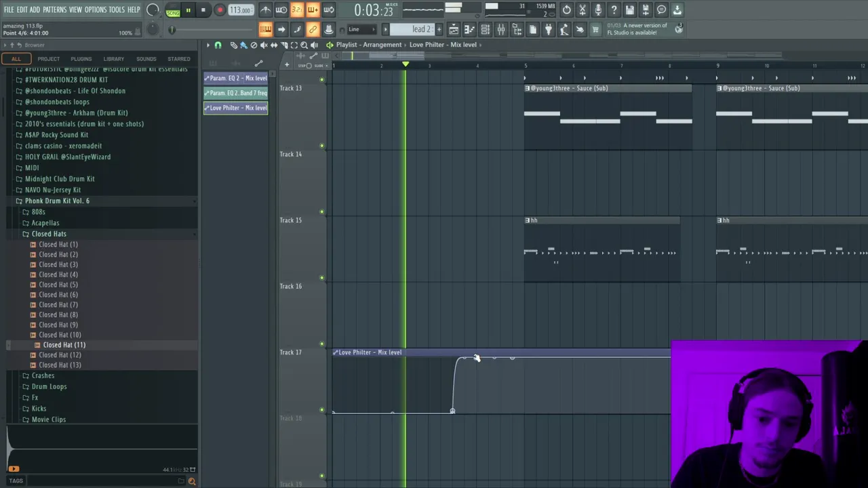The image size is (868, 488).
Task: Select the PLUGINS browser tab
Action: point(81,59)
